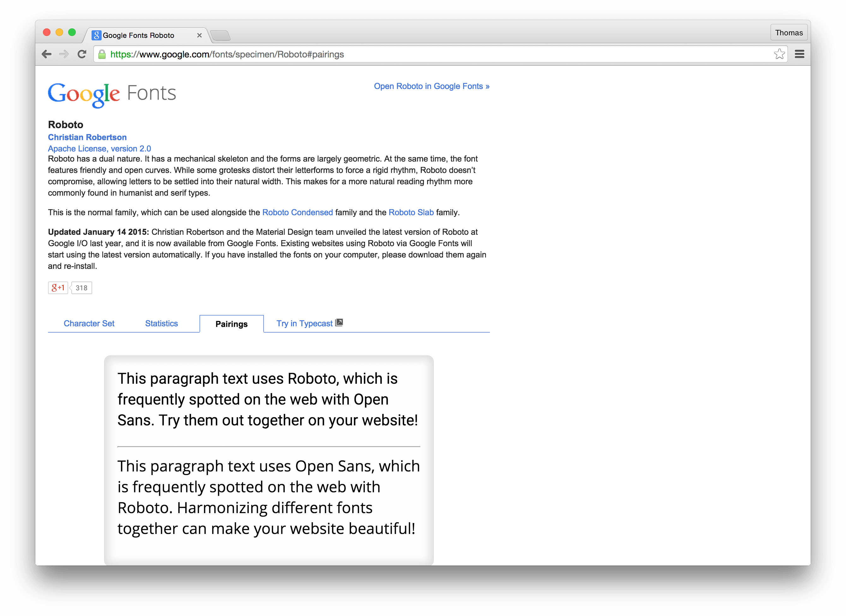This screenshot has height=616, width=846.
Task: Click the address bar URL
Action: [227, 55]
